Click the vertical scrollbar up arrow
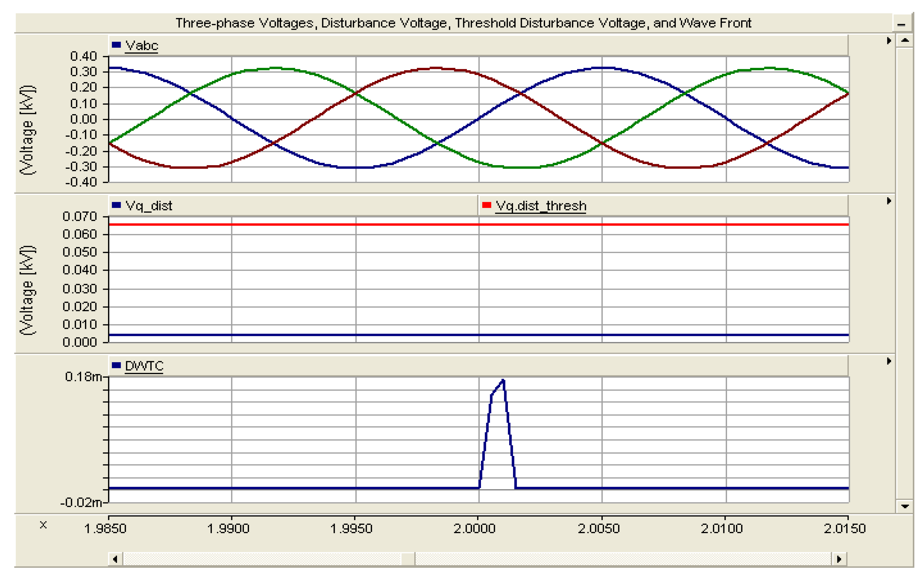Viewport: 924px width, 581px height. (x=905, y=40)
